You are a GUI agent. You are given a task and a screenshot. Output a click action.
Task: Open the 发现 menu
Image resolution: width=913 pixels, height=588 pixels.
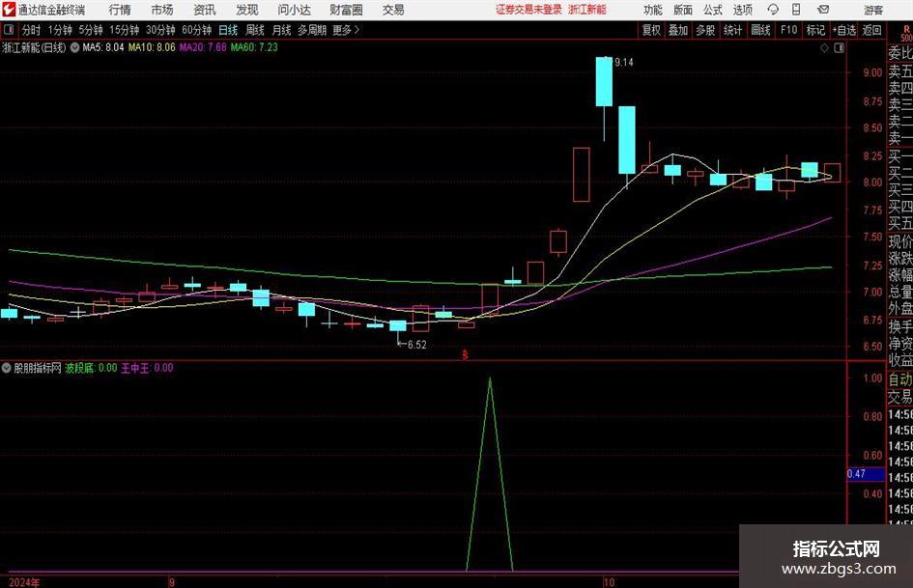[x=247, y=10]
